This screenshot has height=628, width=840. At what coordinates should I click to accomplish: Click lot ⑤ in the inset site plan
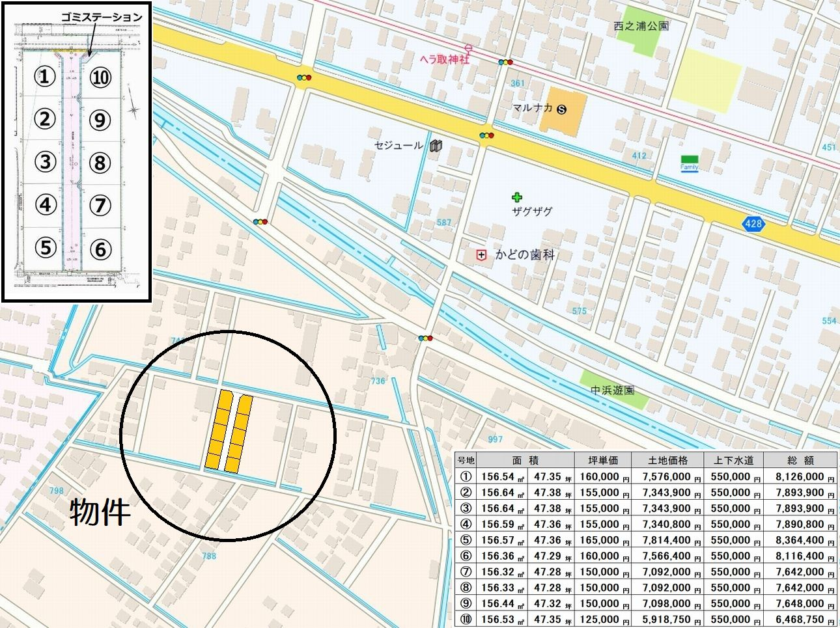(x=44, y=247)
